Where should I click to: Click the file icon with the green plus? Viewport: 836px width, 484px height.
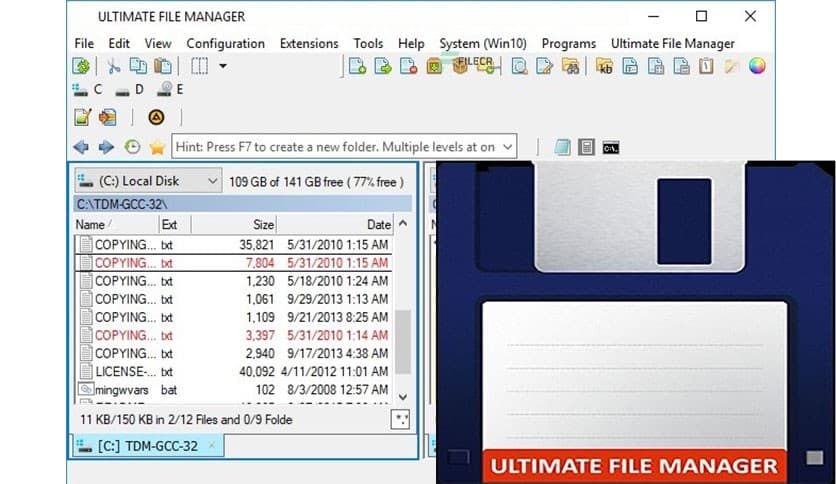(x=357, y=66)
